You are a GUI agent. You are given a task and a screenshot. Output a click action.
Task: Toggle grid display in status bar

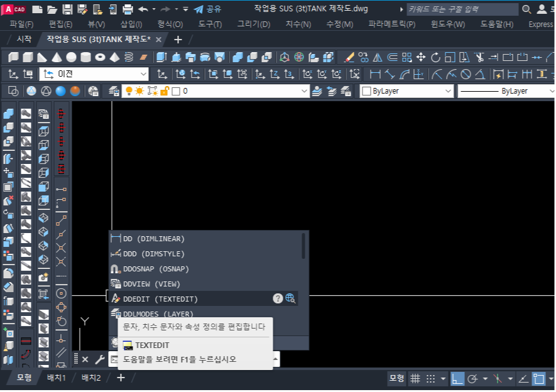[x=415, y=379]
